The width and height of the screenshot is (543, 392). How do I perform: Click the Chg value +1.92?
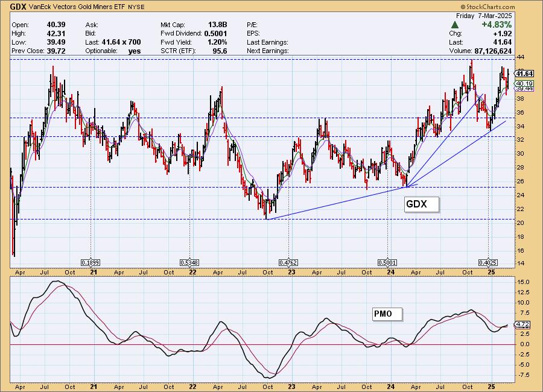(503, 34)
